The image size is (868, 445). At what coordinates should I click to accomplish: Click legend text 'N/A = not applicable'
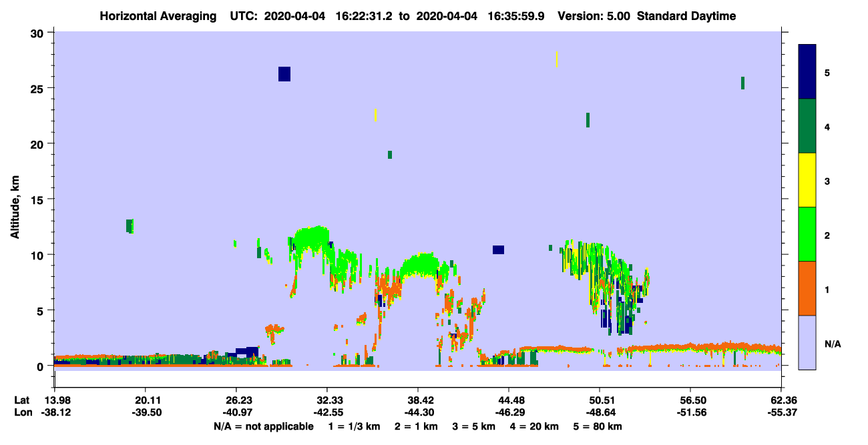tap(263, 426)
